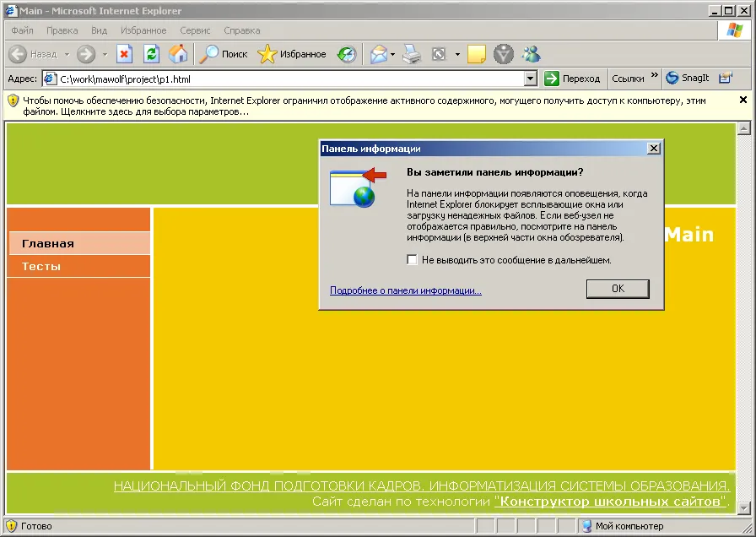Go to the Home page icon
This screenshot has width=756, height=537.
point(178,54)
